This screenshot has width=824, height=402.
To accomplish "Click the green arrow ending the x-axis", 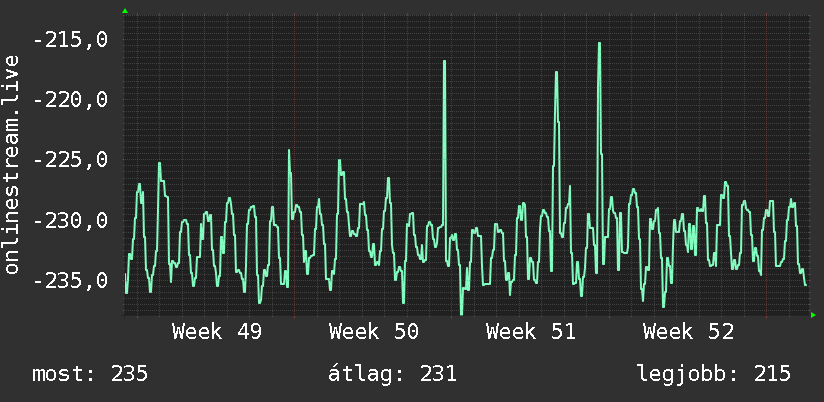I will point(813,315).
